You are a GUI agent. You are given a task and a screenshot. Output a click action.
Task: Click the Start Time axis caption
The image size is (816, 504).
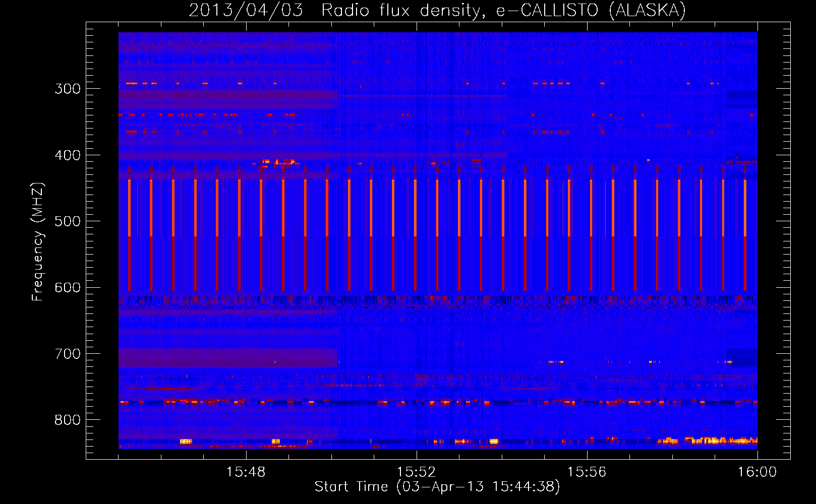click(x=437, y=487)
